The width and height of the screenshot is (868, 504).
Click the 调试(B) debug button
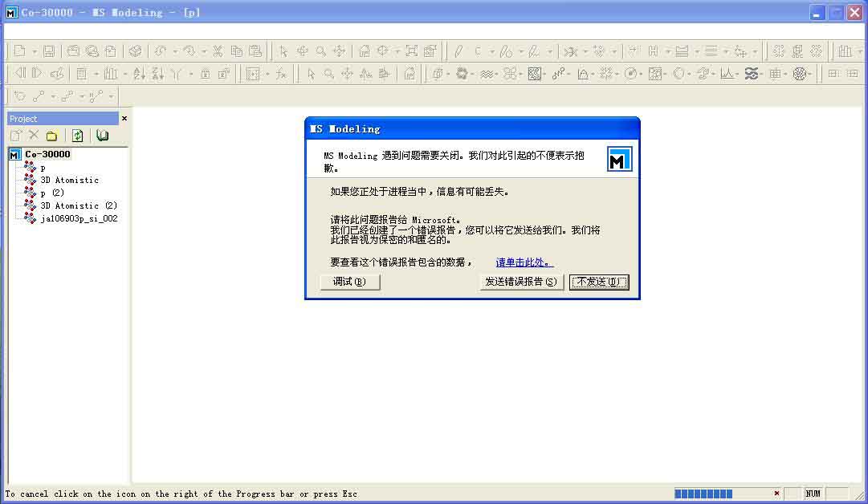click(x=350, y=282)
